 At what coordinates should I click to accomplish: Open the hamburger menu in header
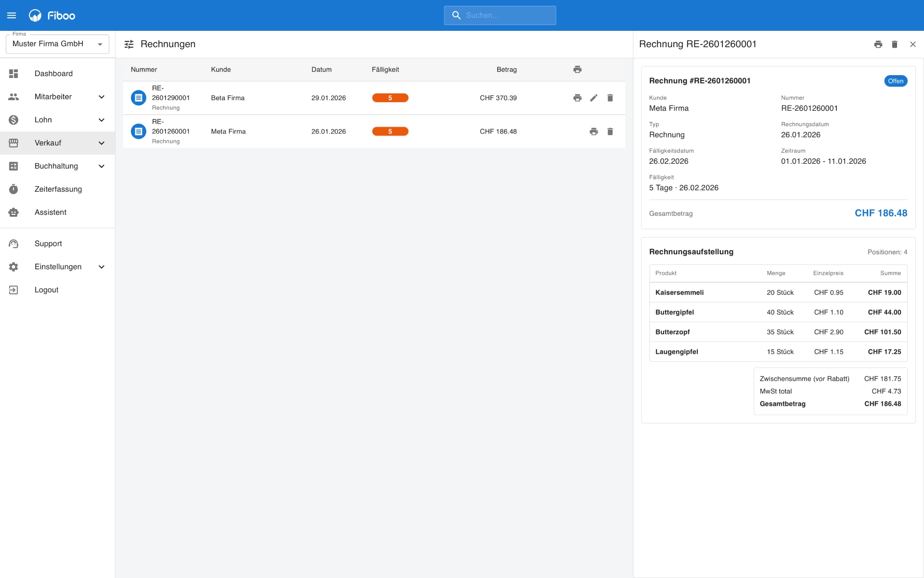[12, 15]
